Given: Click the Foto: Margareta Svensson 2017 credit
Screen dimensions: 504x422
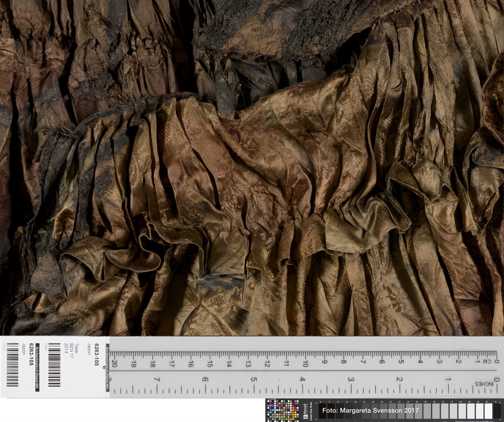Looking at the screenshot, I should coord(370,410).
